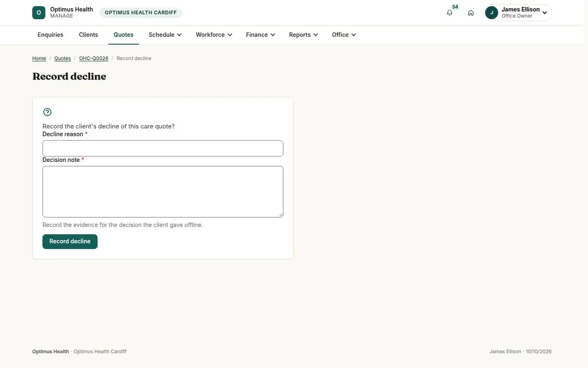This screenshot has height=368, width=588.
Task: Expand the Reports menu
Action: [x=303, y=35]
